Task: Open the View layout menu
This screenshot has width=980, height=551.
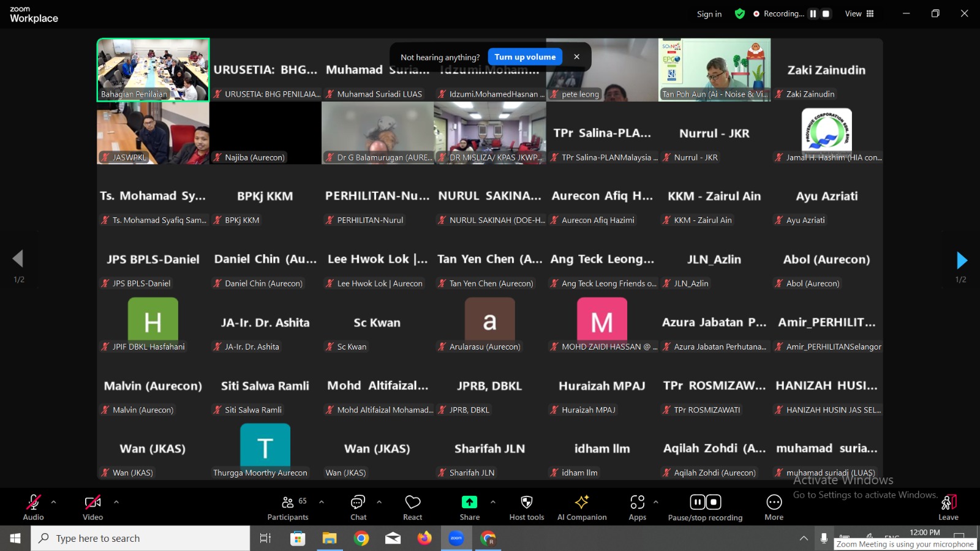Action: 859,13
